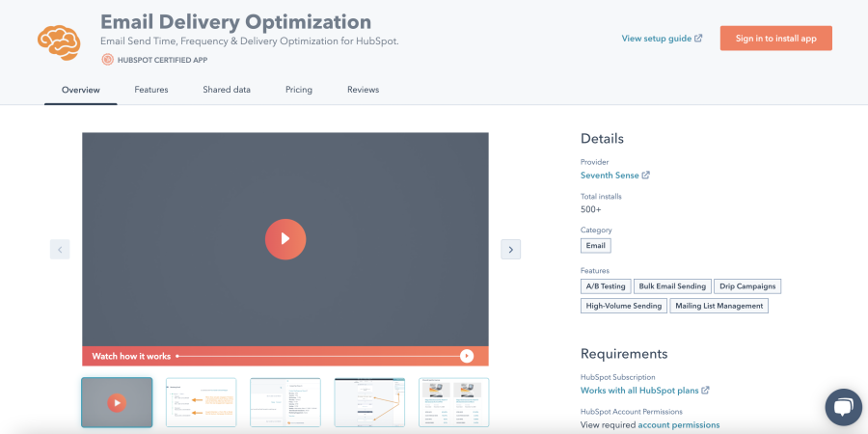
Task: Click the Requirements heading
Action: pyautogui.click(x=624, y=354)
